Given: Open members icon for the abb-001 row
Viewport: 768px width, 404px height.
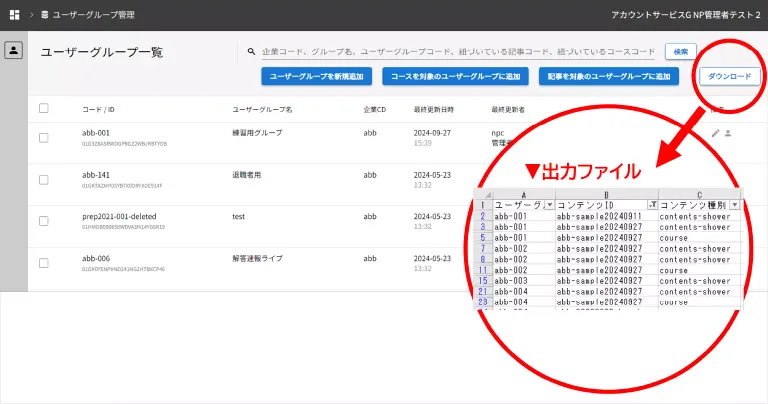Looking at the screenshot, I should pos(728,133).
